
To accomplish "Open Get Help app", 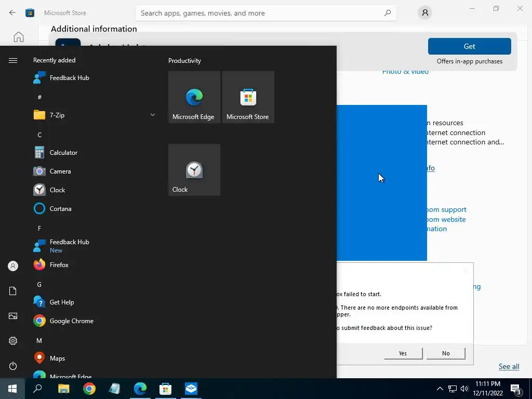I will pyautogui.click(x=95, y=302).
